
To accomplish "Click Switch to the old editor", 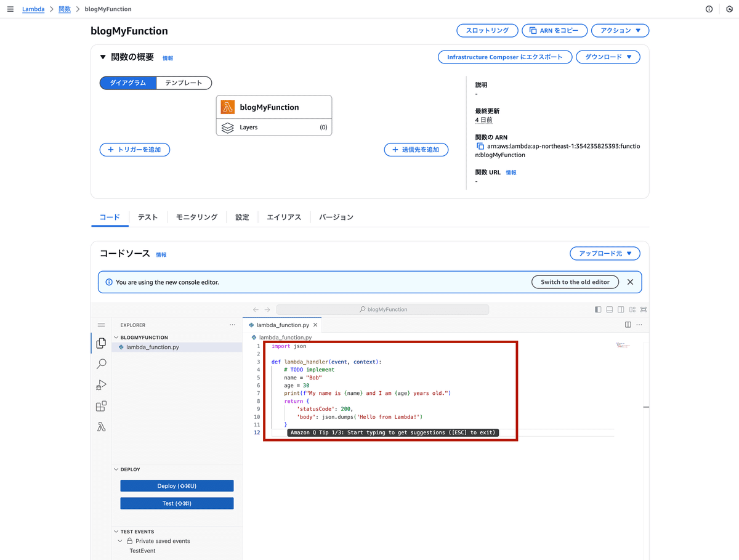I will (x=575, y=282).
